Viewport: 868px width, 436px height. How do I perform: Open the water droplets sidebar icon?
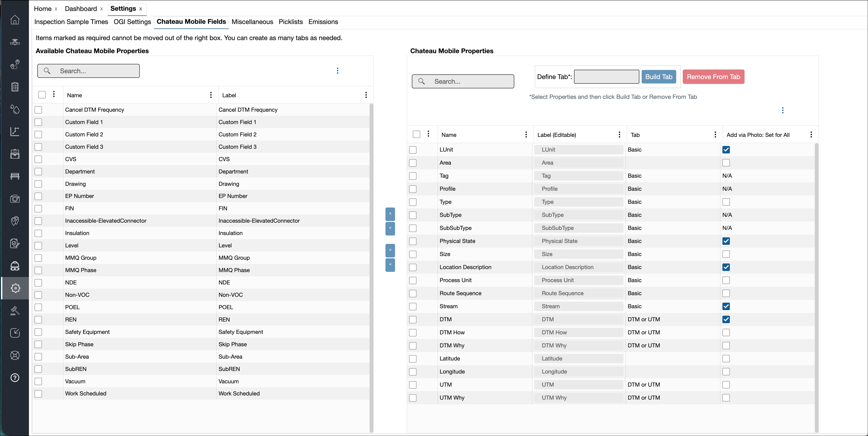(x=15, y=109)
